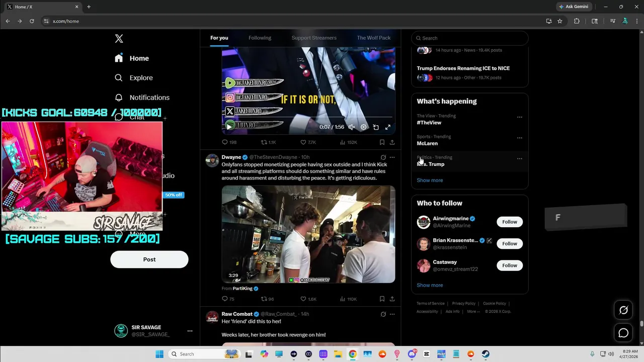The width and height of the screenshot is (644, 362).
Task: Open Discord from the taskbar
Action: pos(412,354)
